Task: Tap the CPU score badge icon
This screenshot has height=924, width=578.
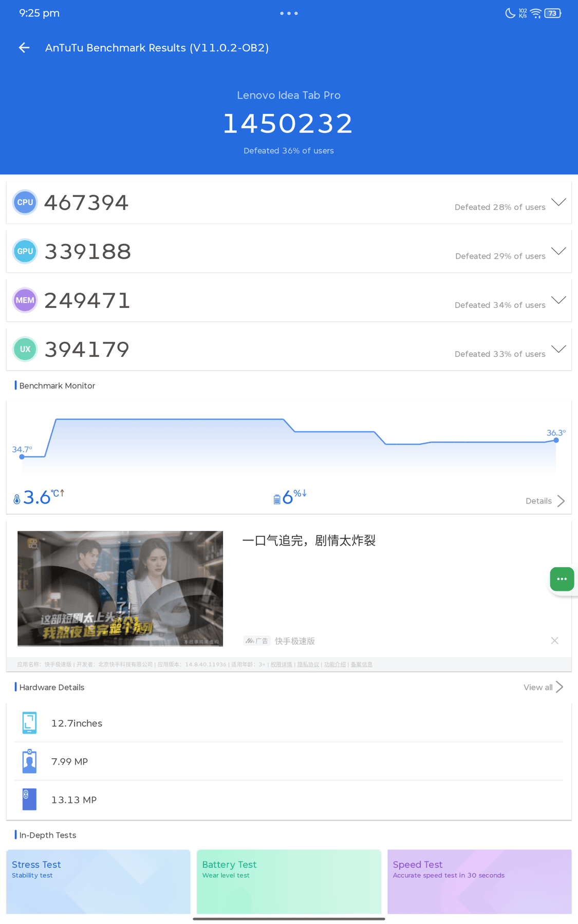Action: (25, 202)
